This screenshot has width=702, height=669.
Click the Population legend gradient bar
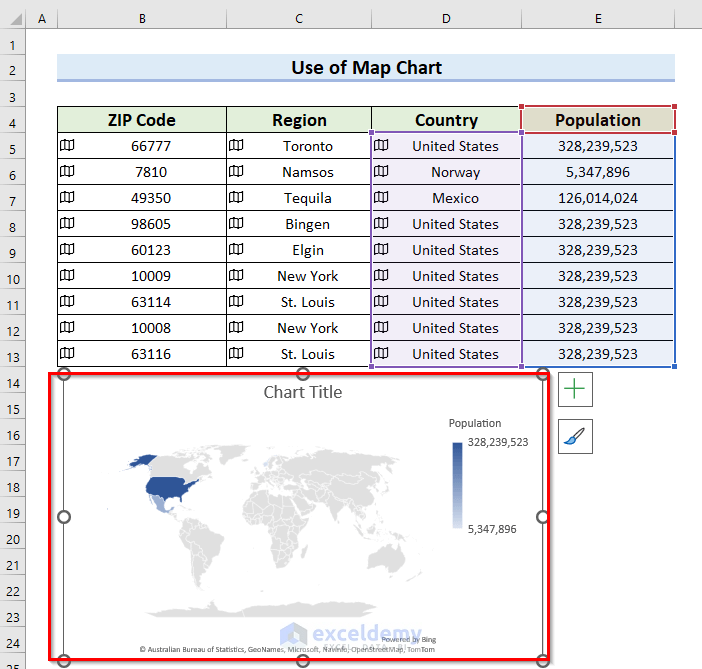tap(457, 485)
